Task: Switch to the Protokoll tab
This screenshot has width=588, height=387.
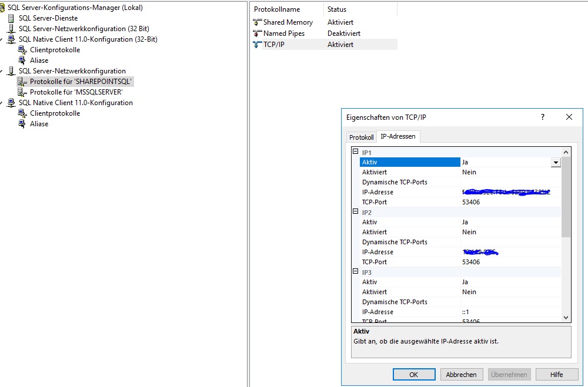Action: click(x=362, y=137)
